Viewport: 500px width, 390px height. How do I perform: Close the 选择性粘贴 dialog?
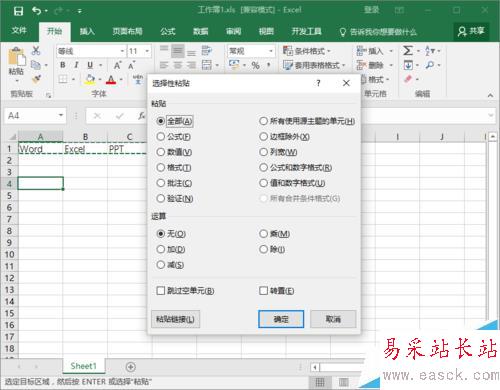point(346,83)
